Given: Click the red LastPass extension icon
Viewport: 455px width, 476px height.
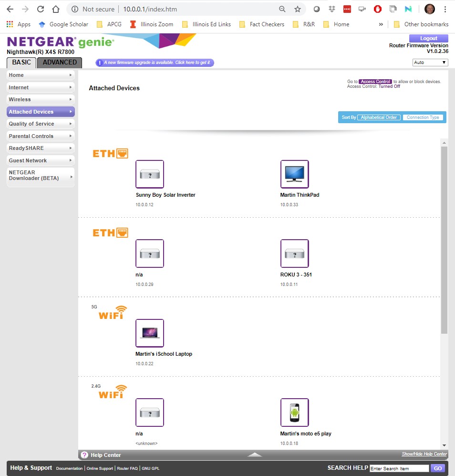Looking at the screenshot, I should click(347, 9).
